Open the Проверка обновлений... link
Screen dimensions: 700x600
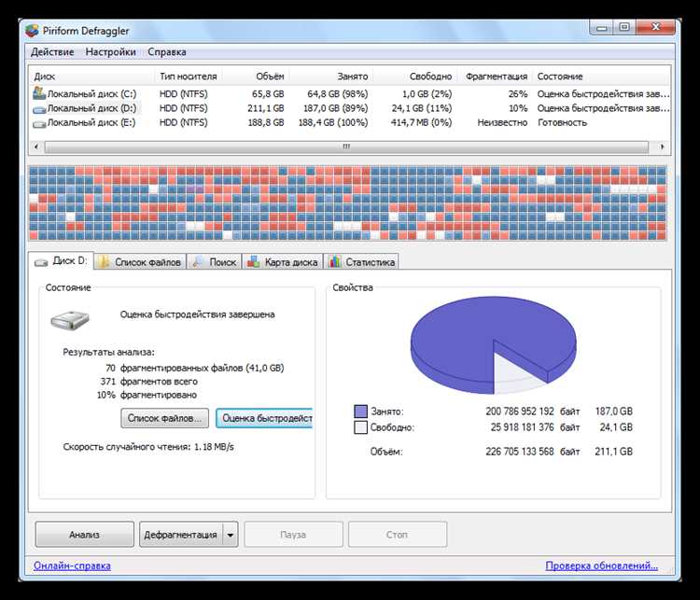(x=601, y=565)
